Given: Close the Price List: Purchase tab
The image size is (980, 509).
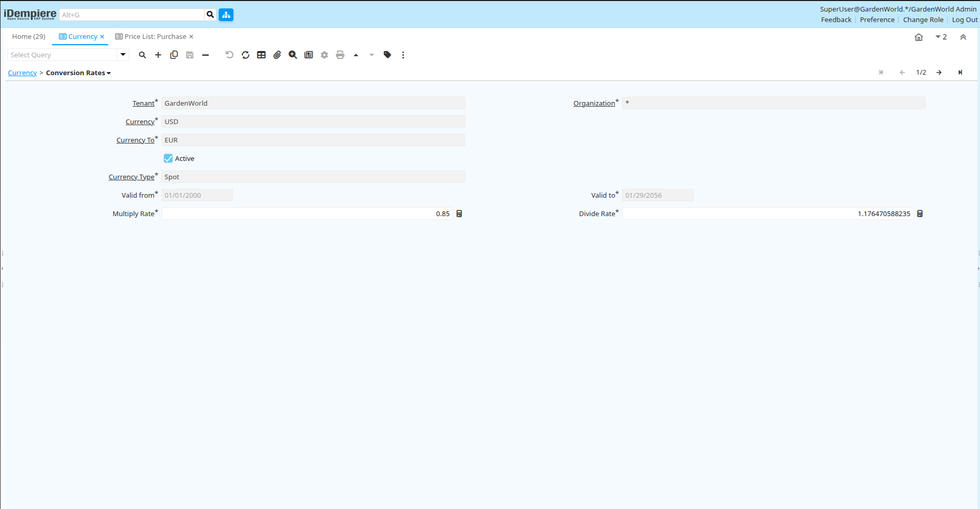Looking at the screenshot, I should 191,36.
